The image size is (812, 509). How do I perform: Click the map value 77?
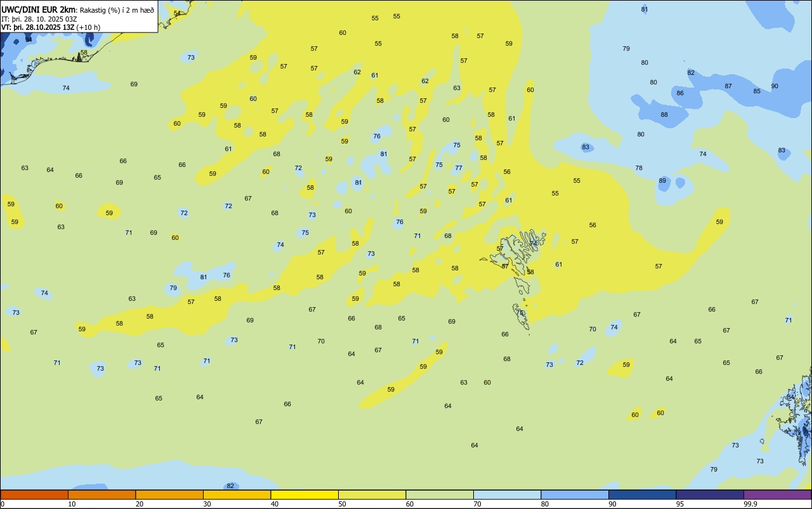(x=459, y=168)
